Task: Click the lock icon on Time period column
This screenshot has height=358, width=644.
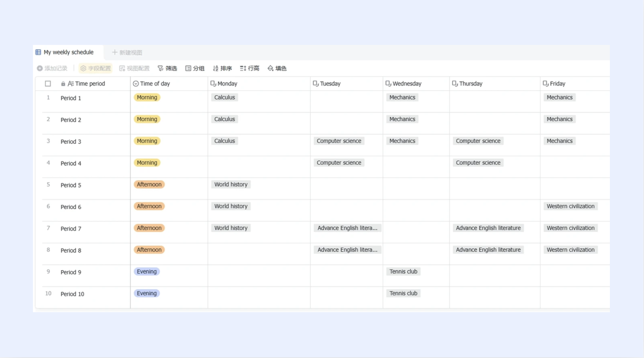Action: 63,84
